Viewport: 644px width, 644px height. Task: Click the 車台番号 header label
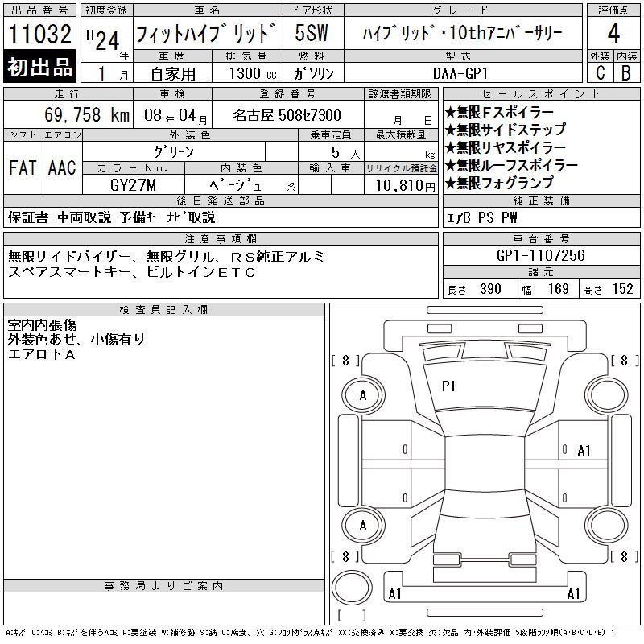pos(541,238)
